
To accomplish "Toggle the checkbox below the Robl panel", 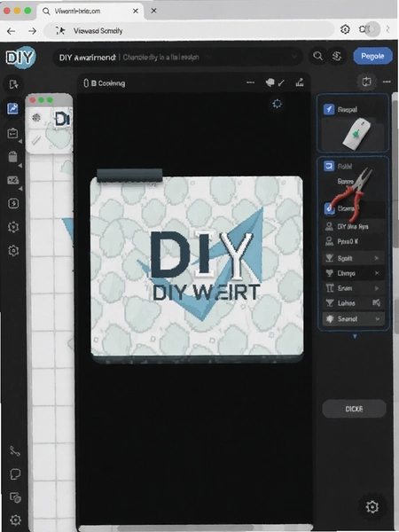I will coord(328,208).
